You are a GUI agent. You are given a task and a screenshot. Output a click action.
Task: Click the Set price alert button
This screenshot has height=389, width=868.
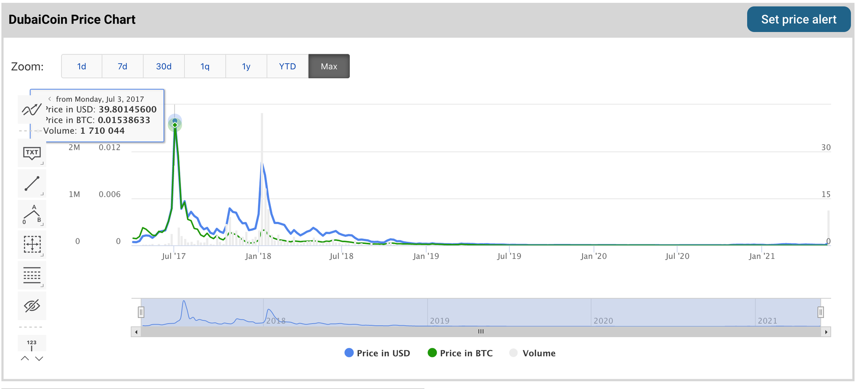tap(798, 20)
